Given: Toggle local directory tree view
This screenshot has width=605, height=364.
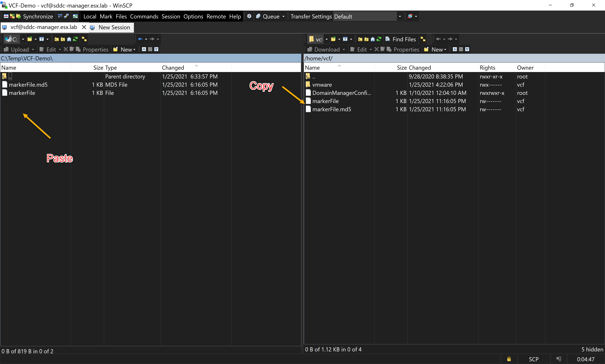Looking at the screenshot, I should click(84, 39).
